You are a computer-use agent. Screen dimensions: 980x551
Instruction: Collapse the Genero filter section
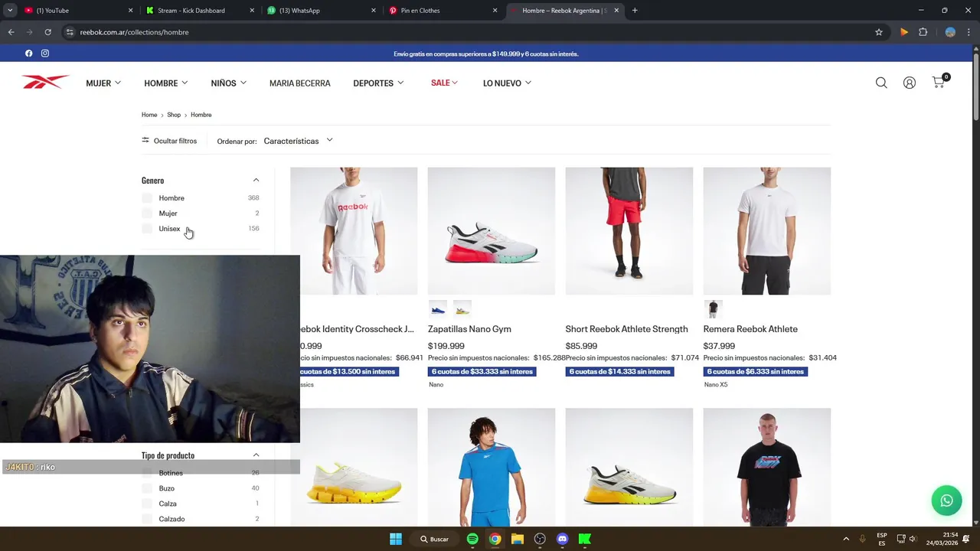click(256, 181)
